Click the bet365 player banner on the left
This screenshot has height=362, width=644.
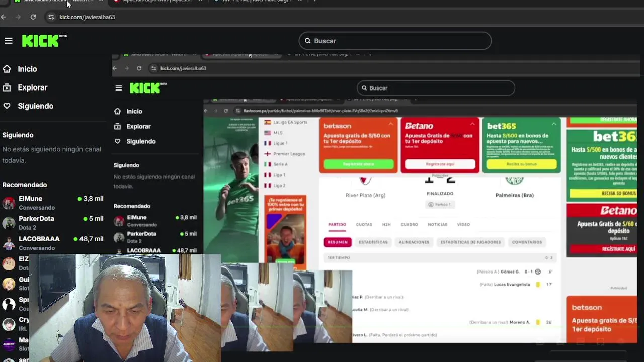coord(231,190)
